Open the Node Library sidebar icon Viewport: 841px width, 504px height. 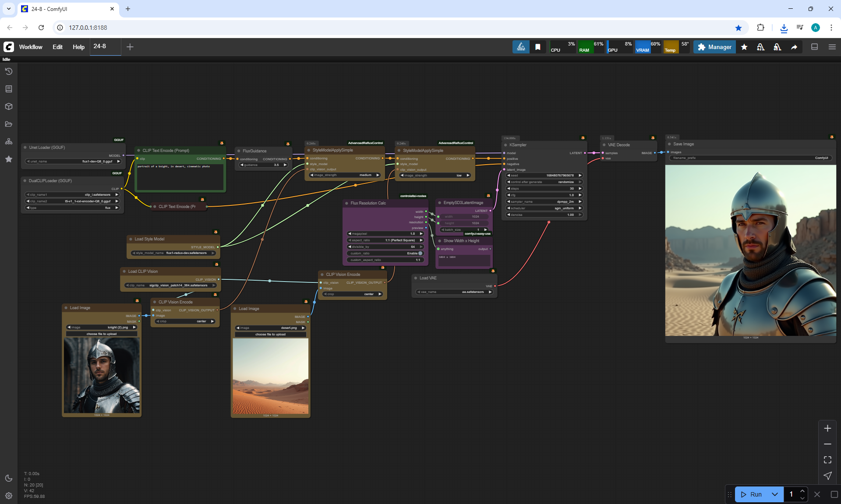[8, 89]
